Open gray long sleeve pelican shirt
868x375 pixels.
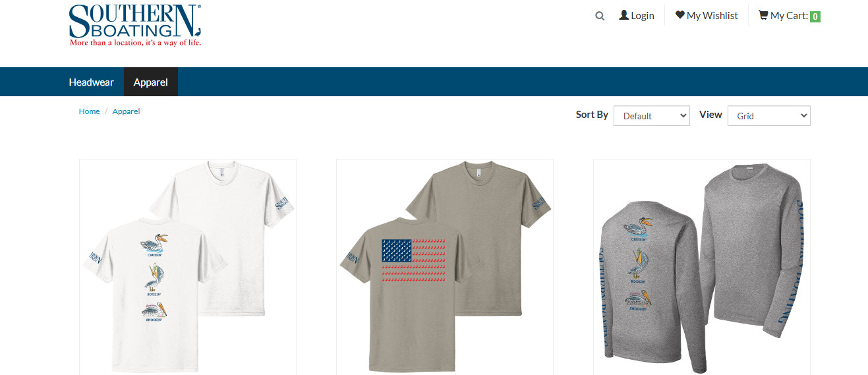[x=702, y=267]
